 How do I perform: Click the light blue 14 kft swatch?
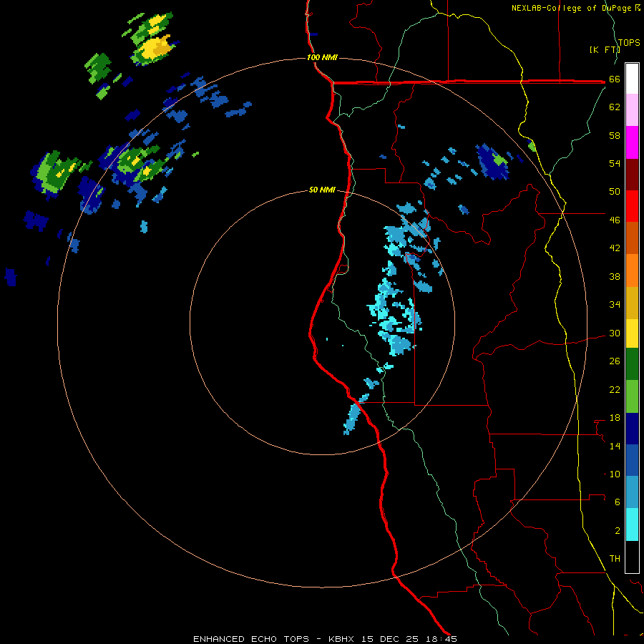[x=632, y=492]
